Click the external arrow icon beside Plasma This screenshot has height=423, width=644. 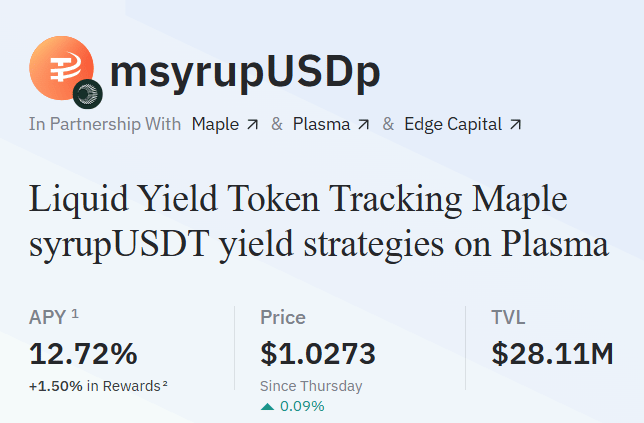(x=363, y=125)
